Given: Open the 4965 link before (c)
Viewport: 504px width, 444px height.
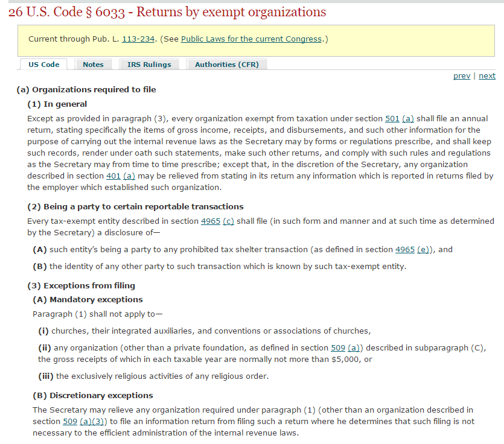Looking at the screenshot, I should coord(211,221).
